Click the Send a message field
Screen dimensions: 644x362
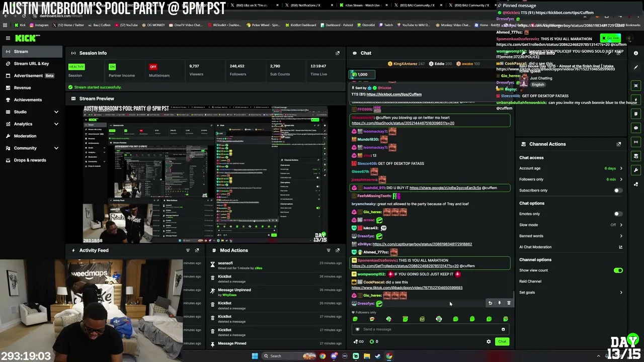pos(430,329)
